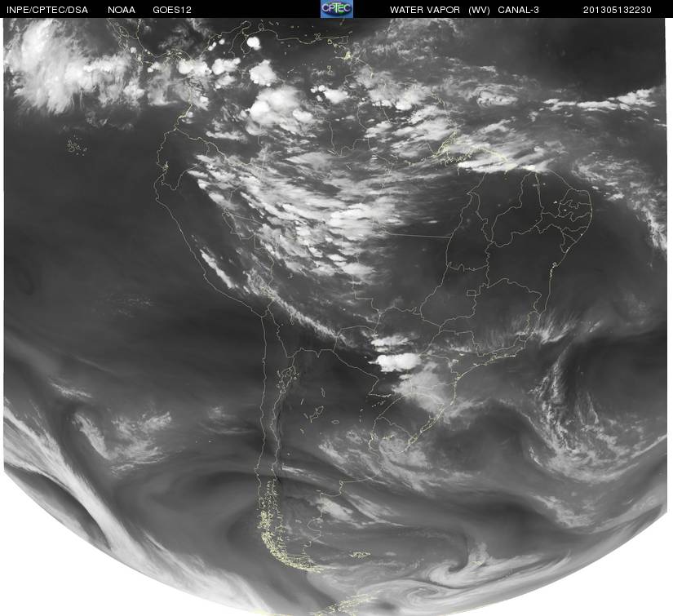This screenshot has width=673, height=616.
Task: Click the CPTEC logo in header
Action: 337,9
